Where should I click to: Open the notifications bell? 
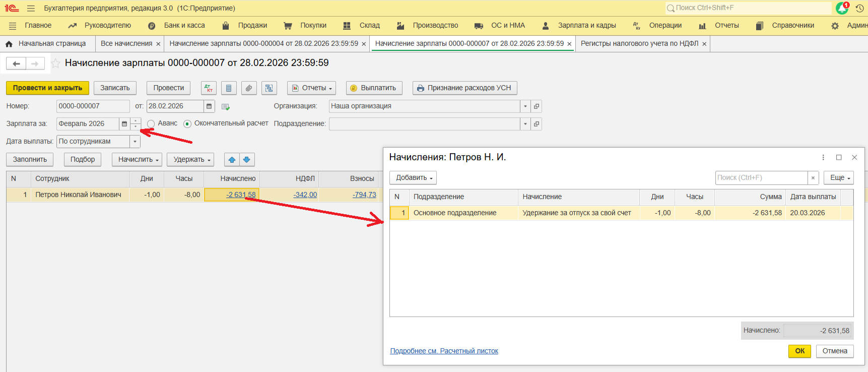(842, 8)
